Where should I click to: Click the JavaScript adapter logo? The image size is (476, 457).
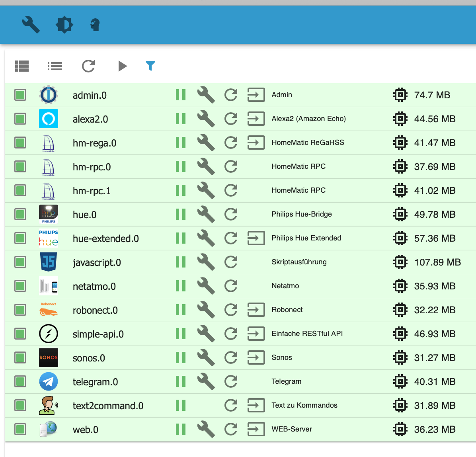point(49,262)
